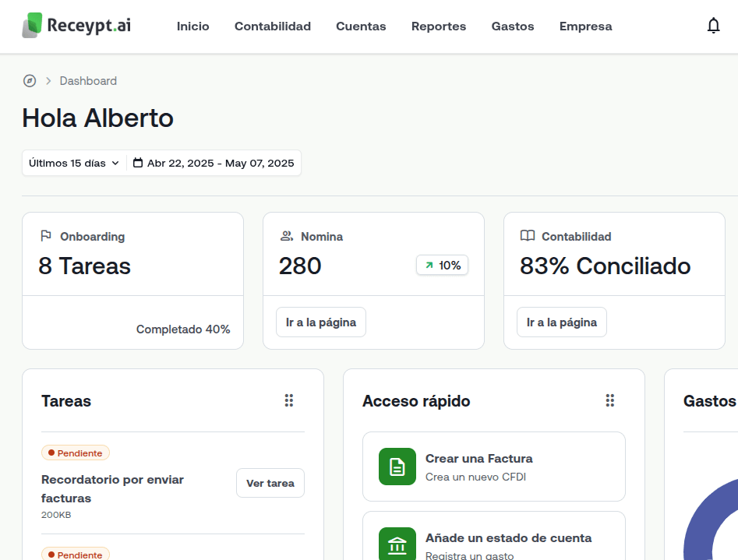Screen dimensions: 738x560
Task: Open Tareas card drag handle dots
Action: [289, 400]
